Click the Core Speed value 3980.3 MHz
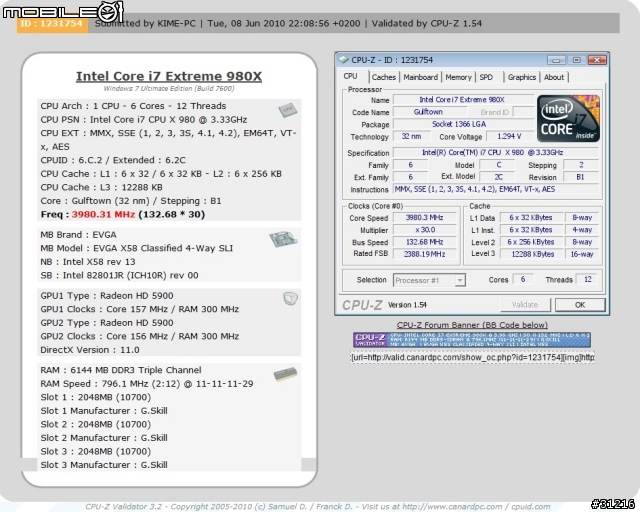This screenshot has width=640, height=512. coord(424,218)
